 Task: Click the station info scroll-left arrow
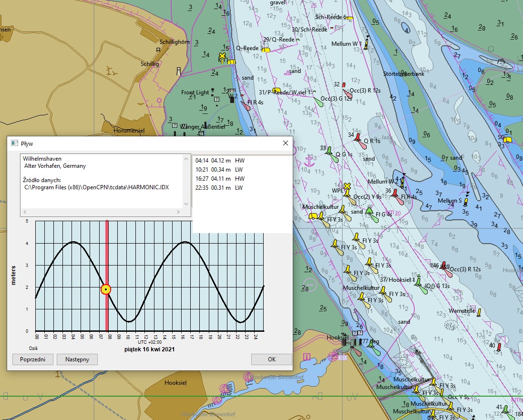click(x=25, y=212)
